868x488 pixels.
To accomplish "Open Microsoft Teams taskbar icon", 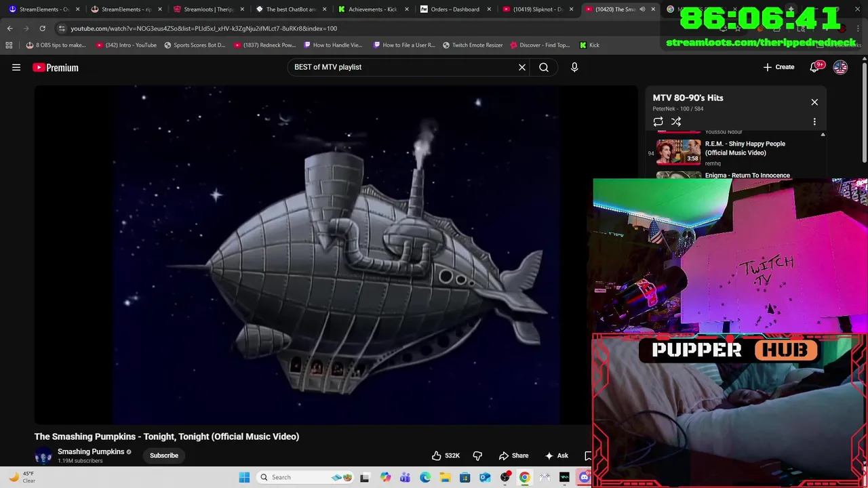I will (x=405, y=477).
